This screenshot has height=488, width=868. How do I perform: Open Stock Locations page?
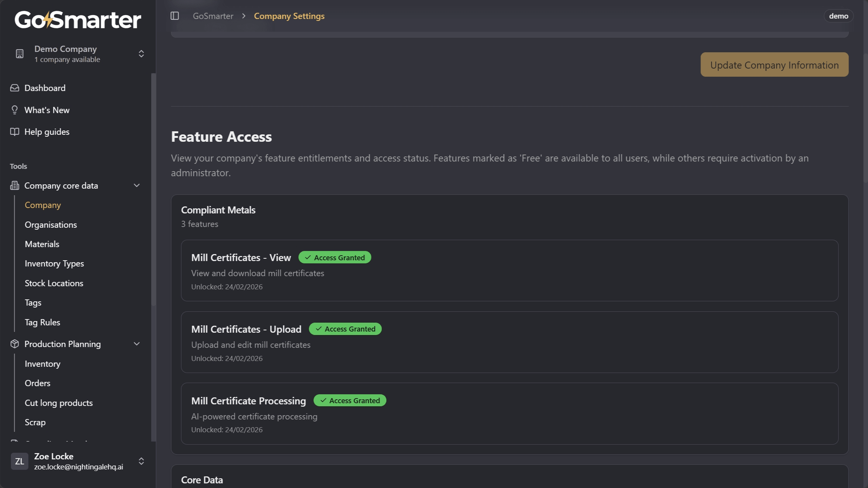(54, 283)
